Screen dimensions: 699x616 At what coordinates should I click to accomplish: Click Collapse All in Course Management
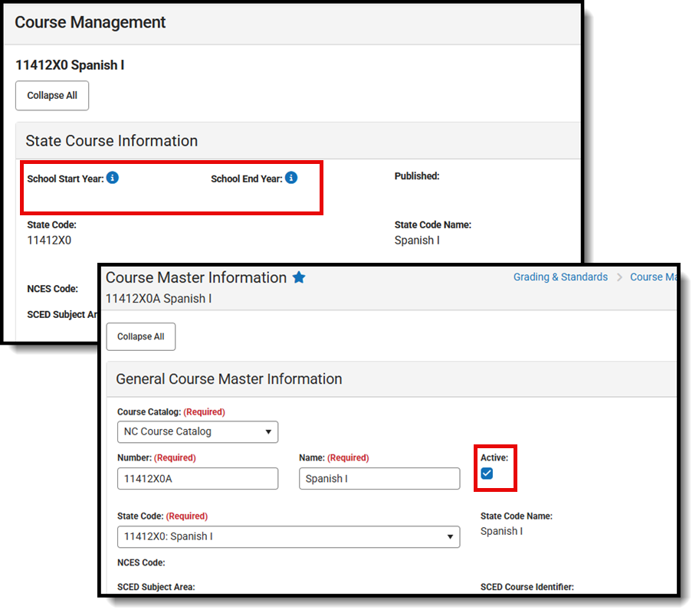pos(51,95)
